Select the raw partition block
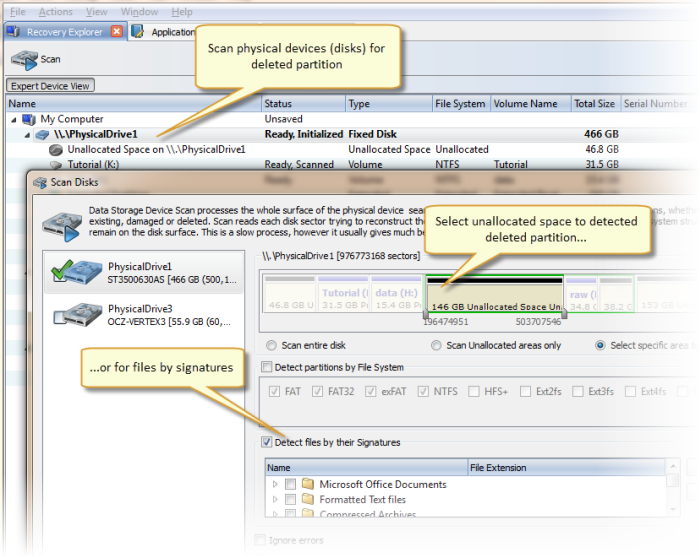Image resolution: width=700 pixels, height=557 pixels. tap(581, 294)
